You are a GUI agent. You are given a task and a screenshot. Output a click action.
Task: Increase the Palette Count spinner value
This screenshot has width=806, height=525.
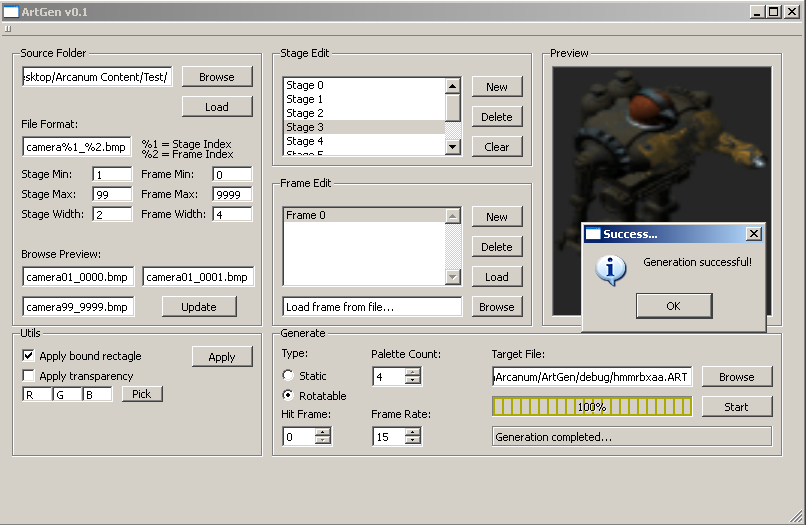[413, 372]
